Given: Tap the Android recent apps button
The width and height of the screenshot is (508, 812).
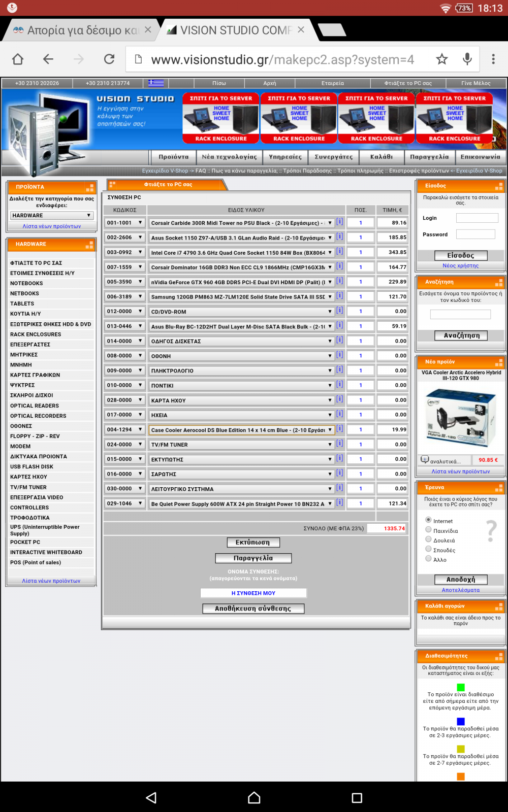Looking at the screenshot, I should (357, 798).
